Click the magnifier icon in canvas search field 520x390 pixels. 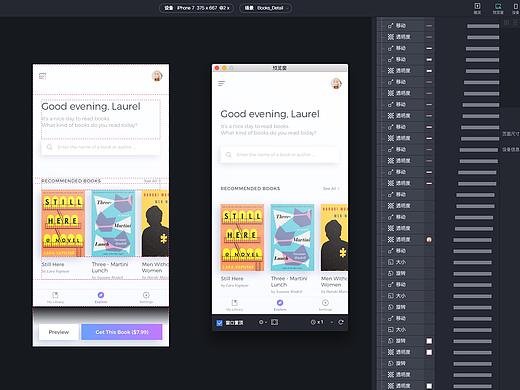tap(50, 147)
